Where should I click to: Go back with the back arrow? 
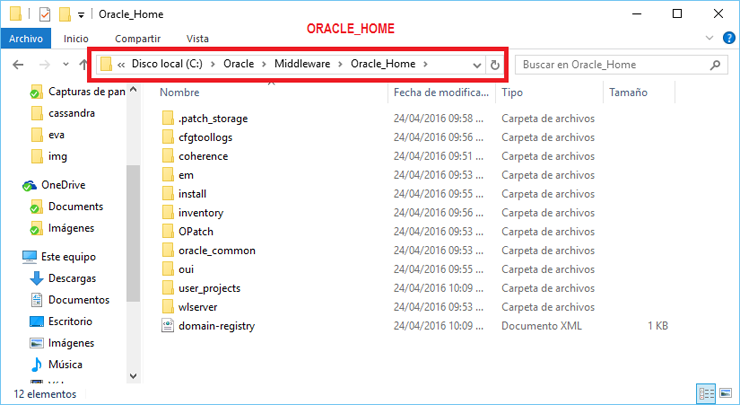[18, 65]
